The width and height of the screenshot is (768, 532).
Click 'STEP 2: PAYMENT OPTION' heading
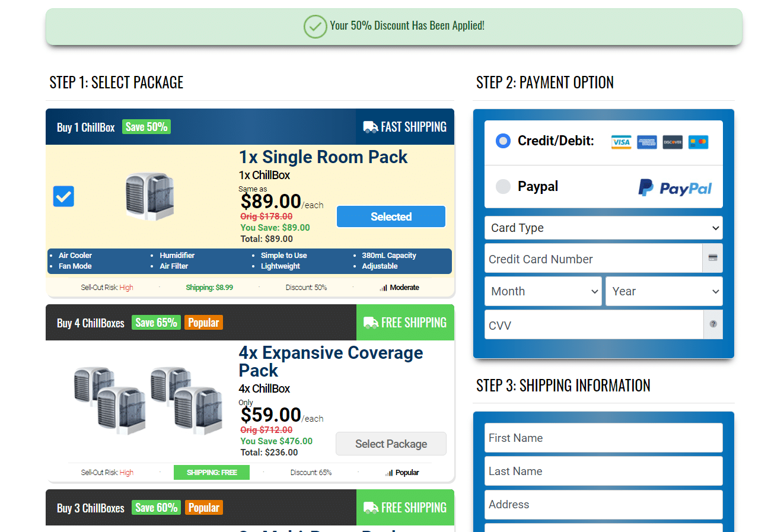(545, 82)
